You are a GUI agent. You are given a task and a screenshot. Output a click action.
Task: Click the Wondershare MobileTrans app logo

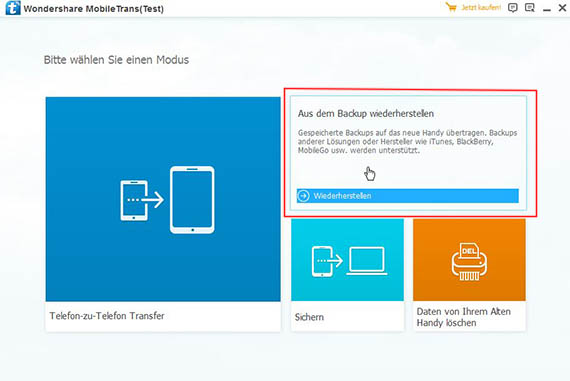(13, 8)
